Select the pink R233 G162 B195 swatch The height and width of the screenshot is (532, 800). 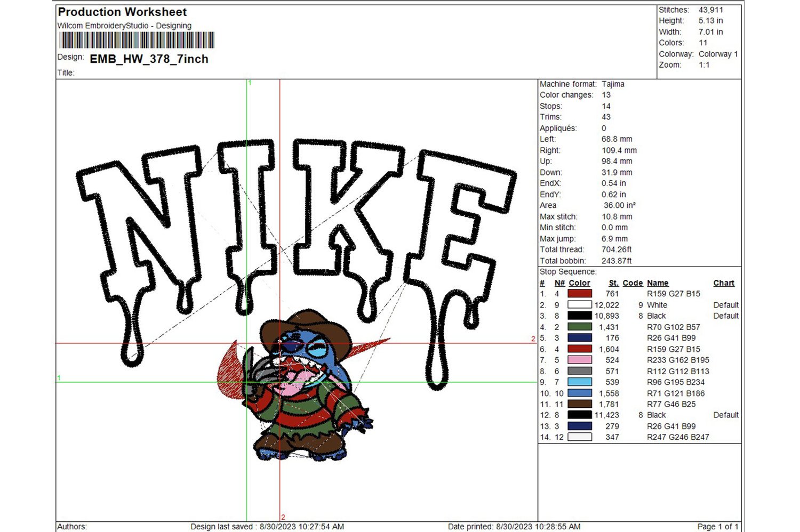pyautogui.click(x=580, y=360)
